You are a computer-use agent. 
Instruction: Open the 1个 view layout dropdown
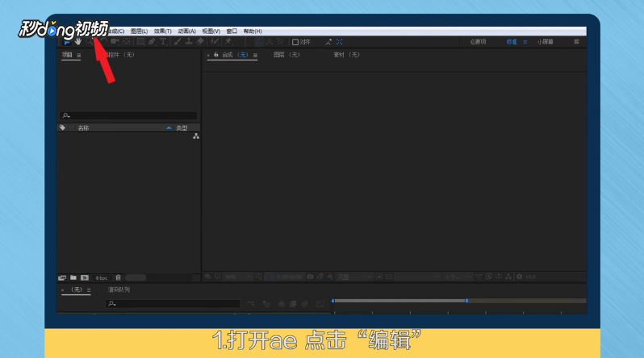[458, 277]
